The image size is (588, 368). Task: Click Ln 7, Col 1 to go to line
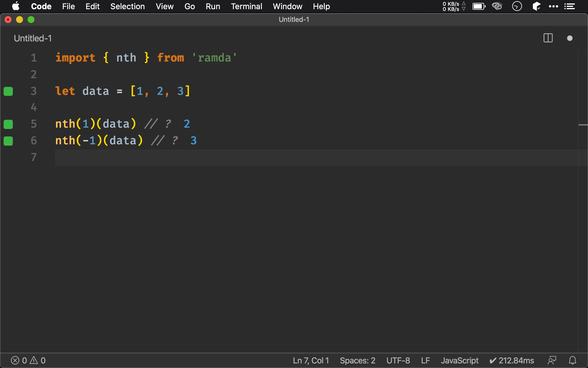tap(311, 361)
